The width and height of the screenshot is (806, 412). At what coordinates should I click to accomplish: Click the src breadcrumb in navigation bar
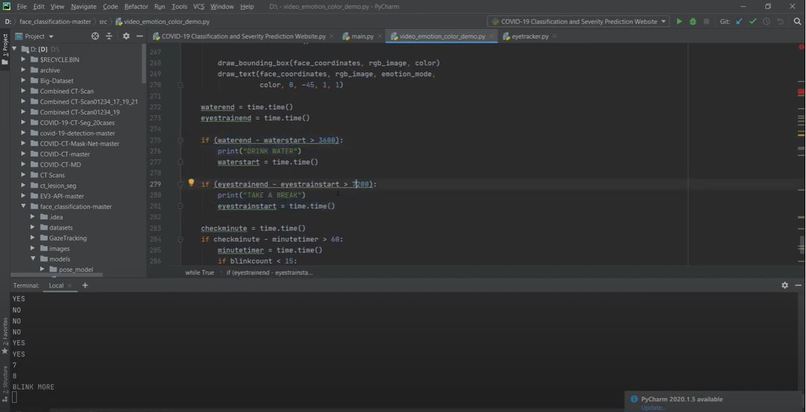[103, 22]
